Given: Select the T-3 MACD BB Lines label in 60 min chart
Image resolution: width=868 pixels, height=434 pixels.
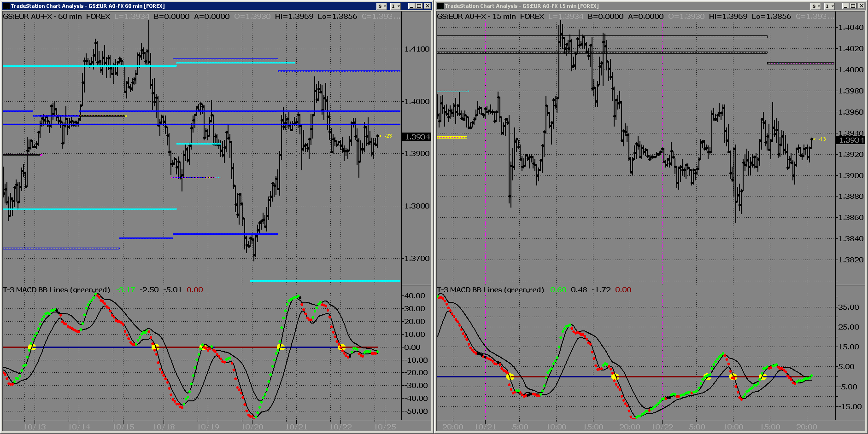Looking at the screenshot, I should (x=56, y=289).
